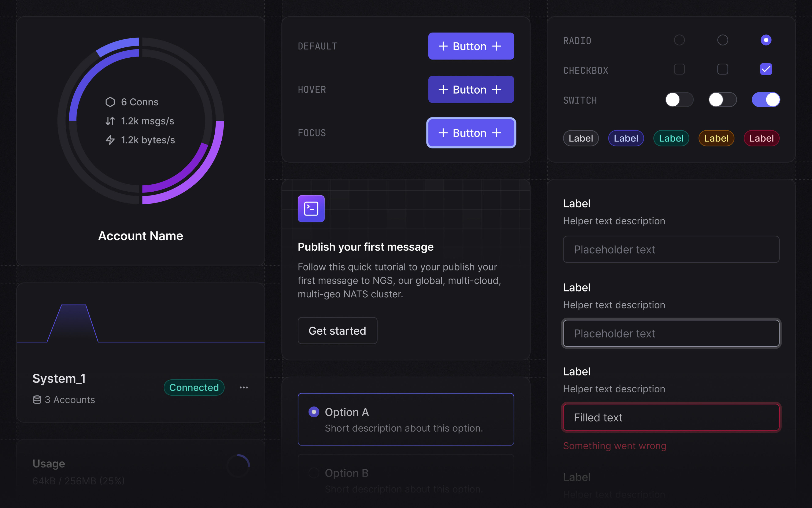Click the left plus icon on HOVER button
This screenshot has height=508, width=812.
[x=443, y=89]
